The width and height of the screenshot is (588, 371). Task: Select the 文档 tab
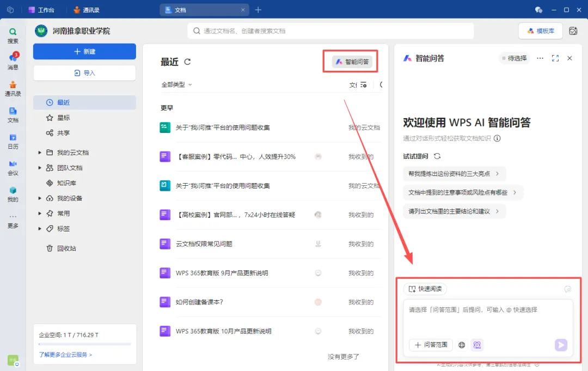pos(204,10)
